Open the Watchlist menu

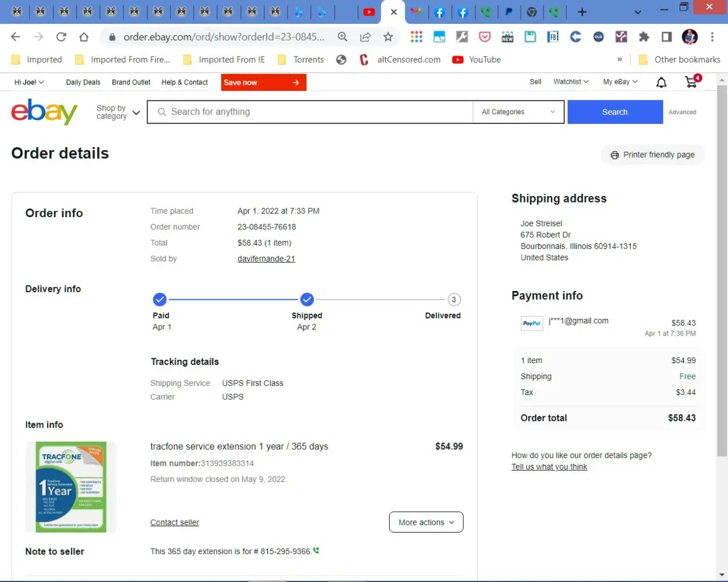pyautogui.click(x=570, y=82)
